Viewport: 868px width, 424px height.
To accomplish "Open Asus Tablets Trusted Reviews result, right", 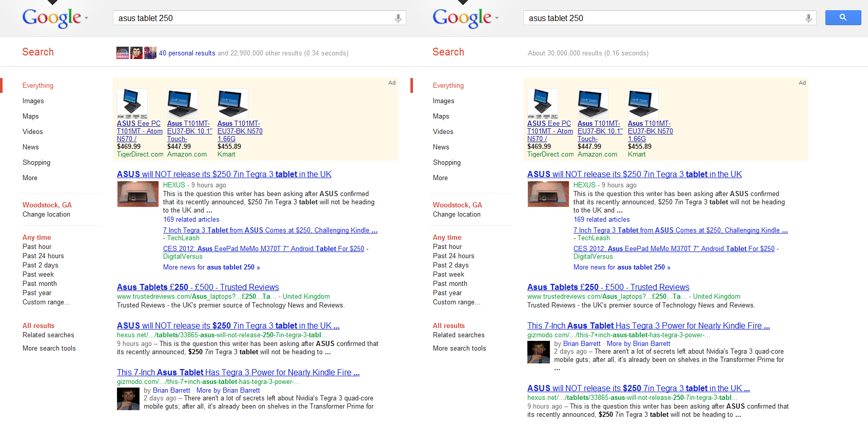I will point(608,287).
